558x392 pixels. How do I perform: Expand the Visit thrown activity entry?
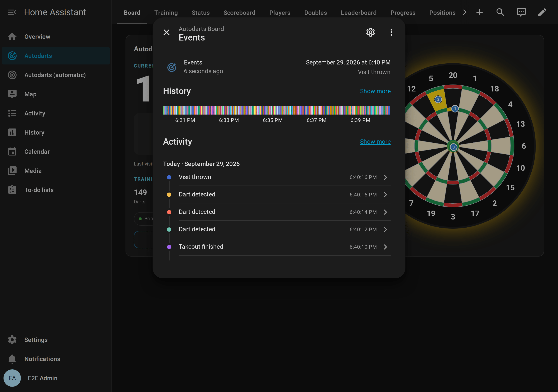tap(277, 177)
